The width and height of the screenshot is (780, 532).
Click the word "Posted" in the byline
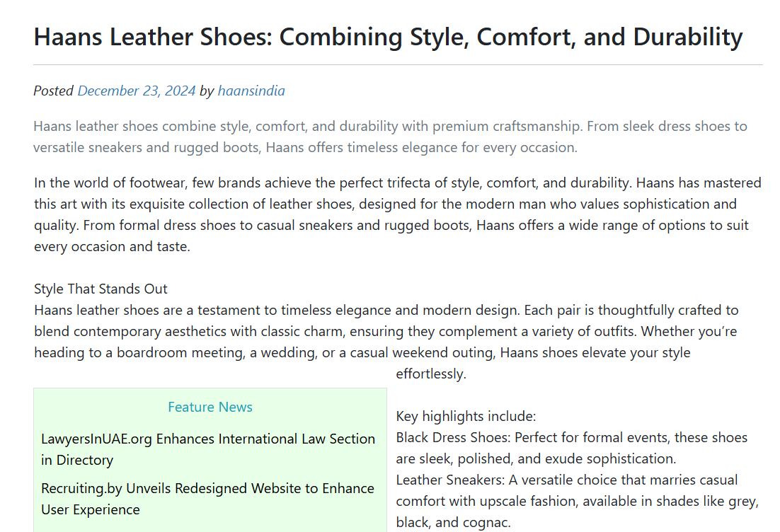(53, 91)
